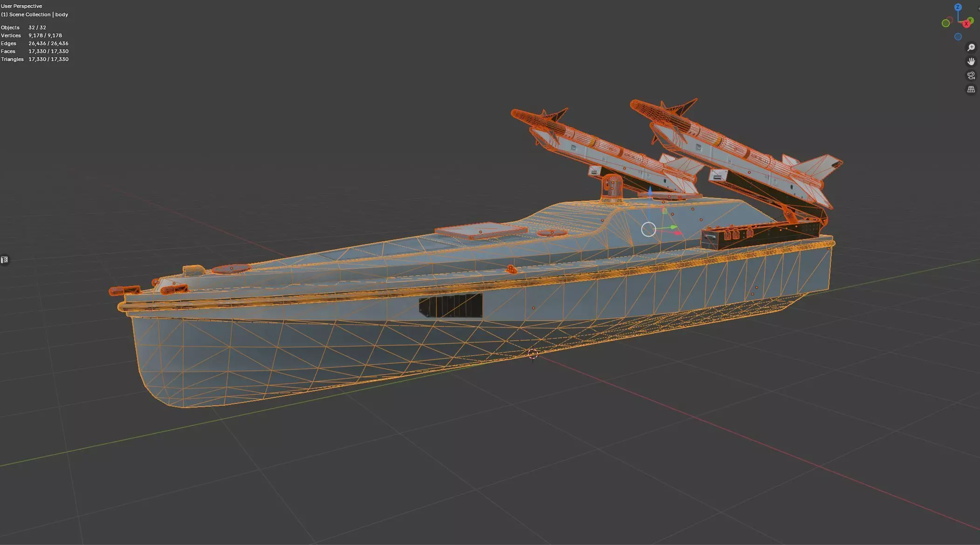Screen dimensions: 980x545
Task: Click the Z axis on the navigation gizmo
Action: 958,7
